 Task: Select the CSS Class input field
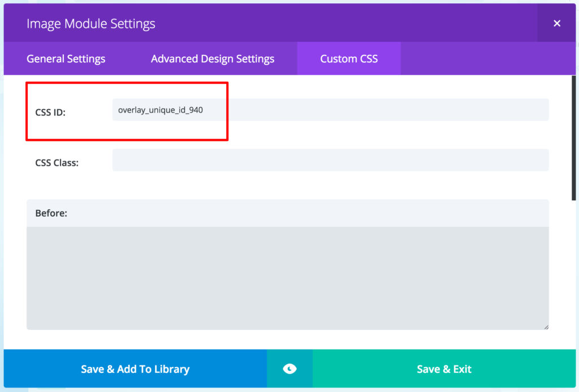[x=330, y=160]
